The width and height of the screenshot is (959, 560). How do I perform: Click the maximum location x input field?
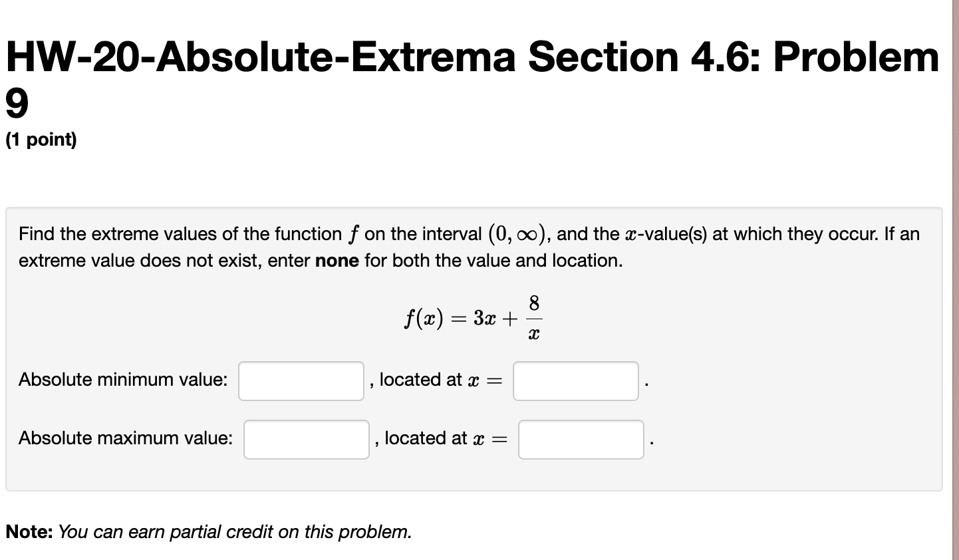(580, 439)
